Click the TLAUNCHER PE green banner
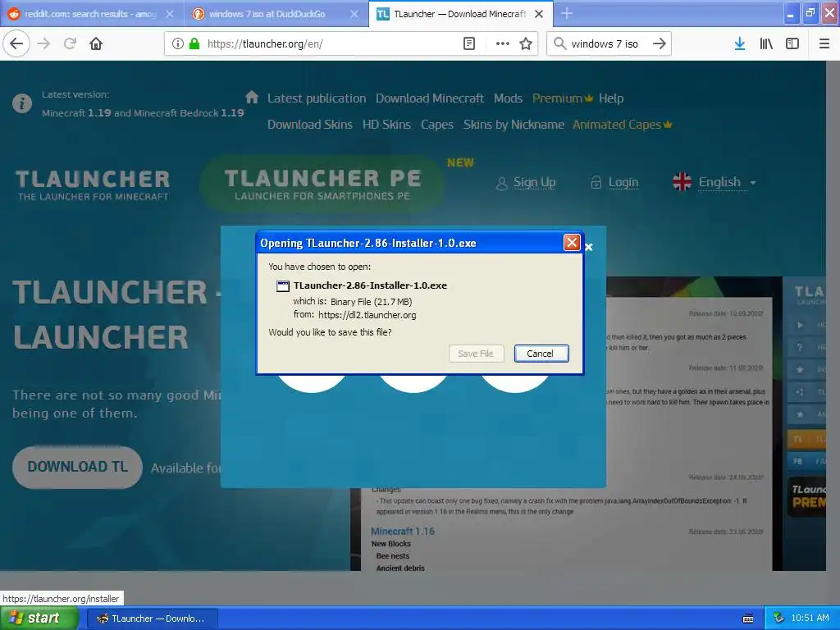840x630 pixels. tap(322, 183)
